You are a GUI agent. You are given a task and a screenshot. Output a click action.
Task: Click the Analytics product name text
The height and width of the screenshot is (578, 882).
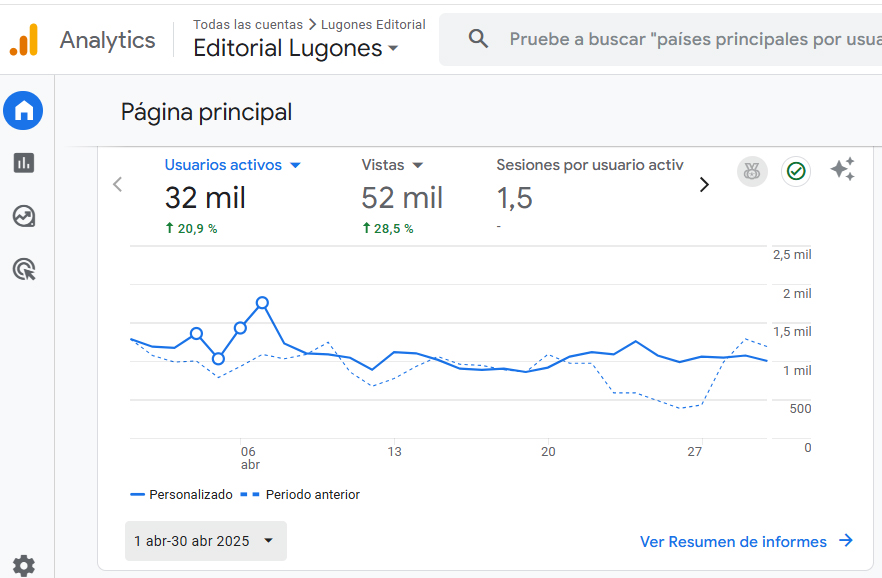coord(107,40)
